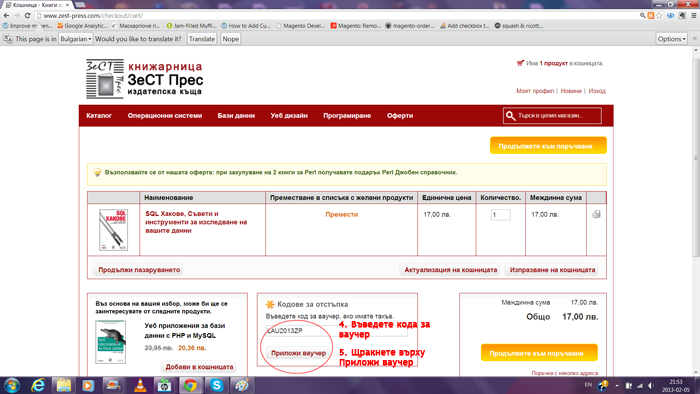Click the PHP и MySQL book thumbnail
700x394 pixels.
(110, 342)
